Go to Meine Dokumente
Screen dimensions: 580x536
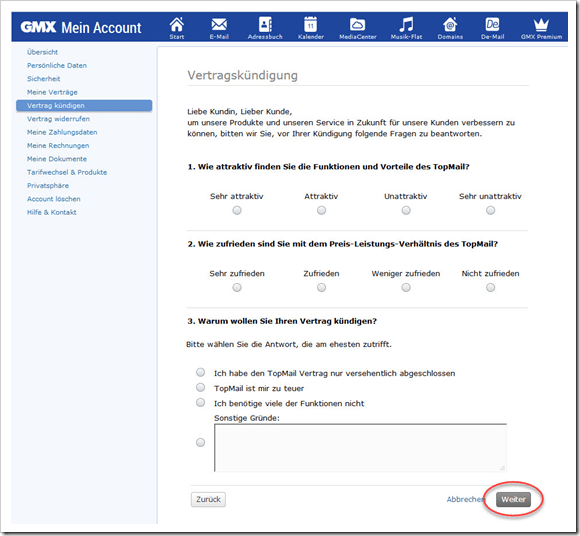[57, 159]
